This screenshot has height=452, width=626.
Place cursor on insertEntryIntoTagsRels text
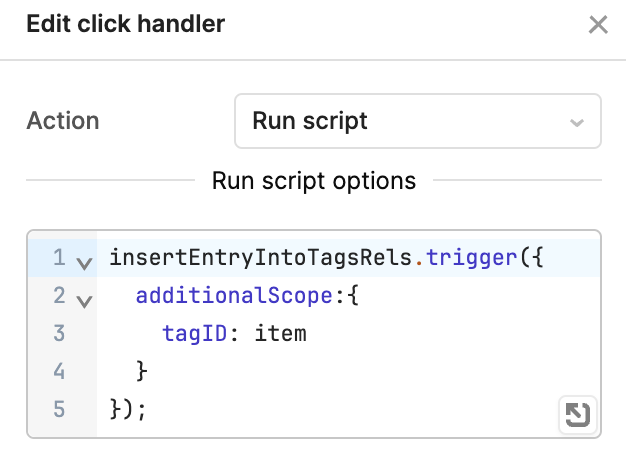[261, 258]
